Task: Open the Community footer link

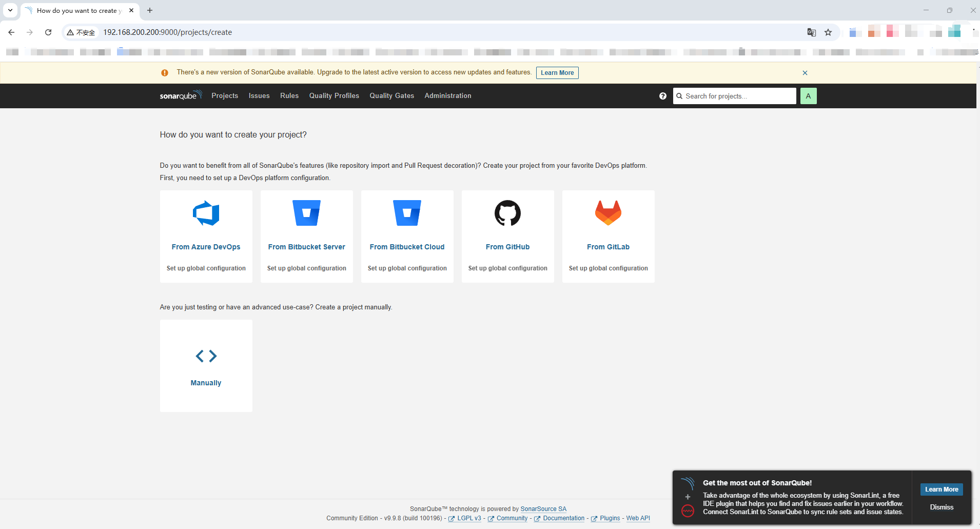Action: (512, 518)
